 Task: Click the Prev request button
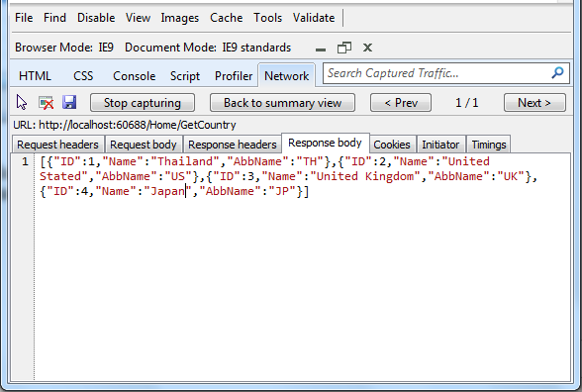401,103
